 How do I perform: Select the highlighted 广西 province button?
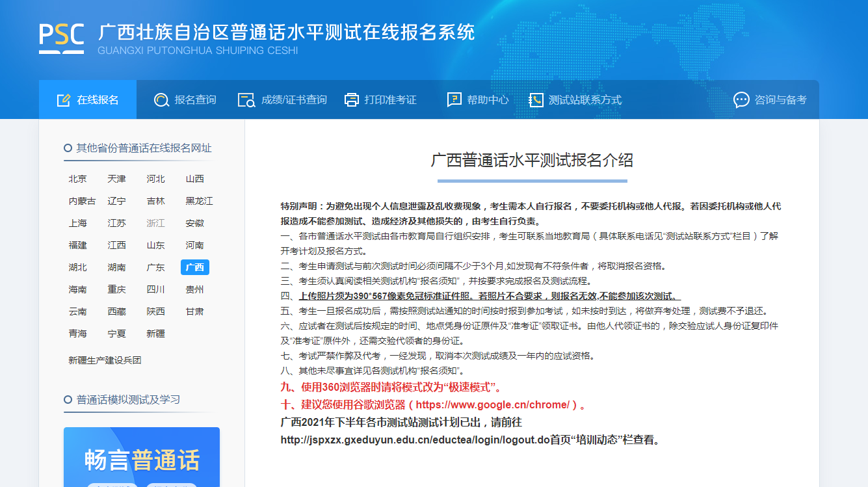click(x=194, y=267)
